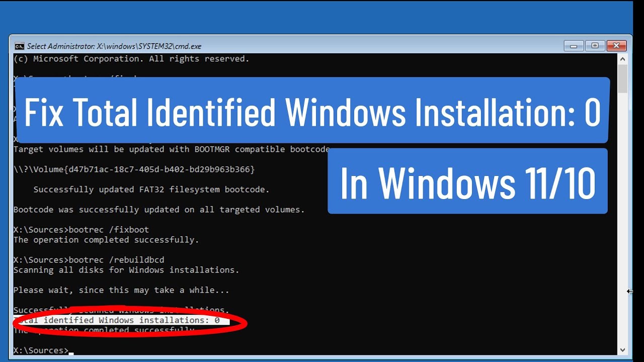Click the scrollbar down arrow in the console

pyautogui.click(x=622, y=349)
